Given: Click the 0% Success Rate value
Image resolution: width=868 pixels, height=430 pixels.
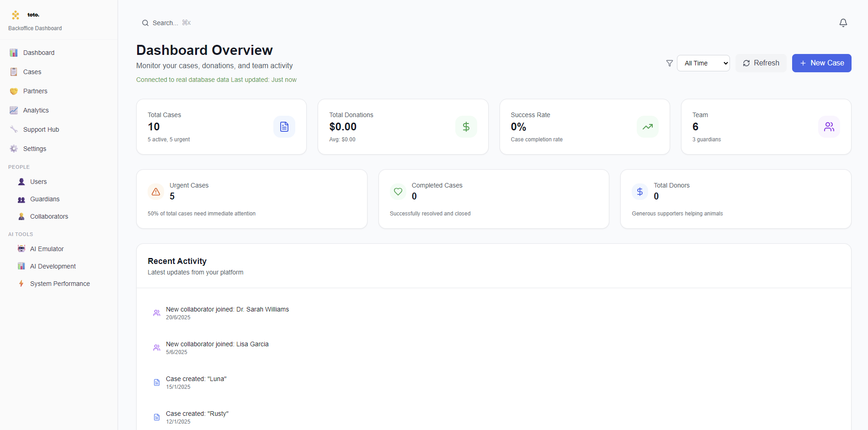Looking at the screenshot, I should pos(518,127).
